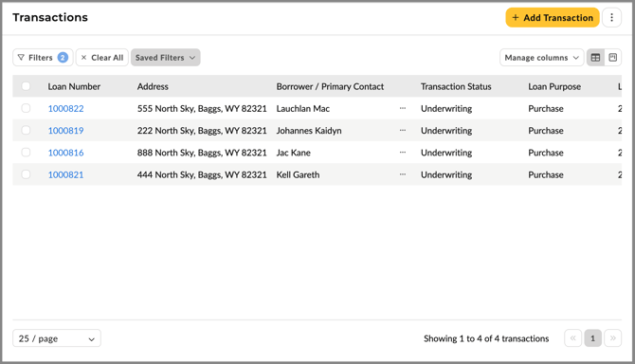
Task: Click borrower name Lauchlan Mac
Action: click(x=303, y=108)
